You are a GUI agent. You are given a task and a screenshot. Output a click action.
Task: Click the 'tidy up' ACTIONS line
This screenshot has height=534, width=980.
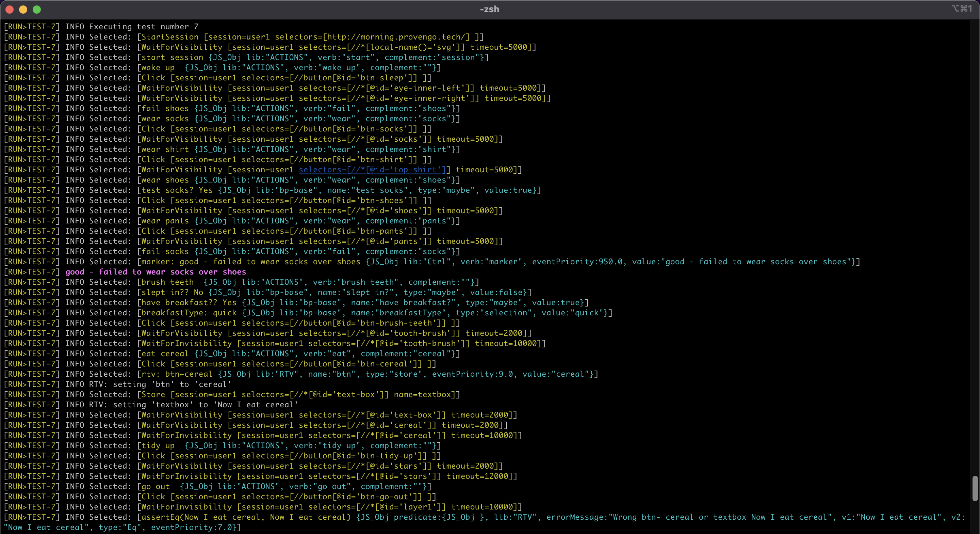coord(223,446)
